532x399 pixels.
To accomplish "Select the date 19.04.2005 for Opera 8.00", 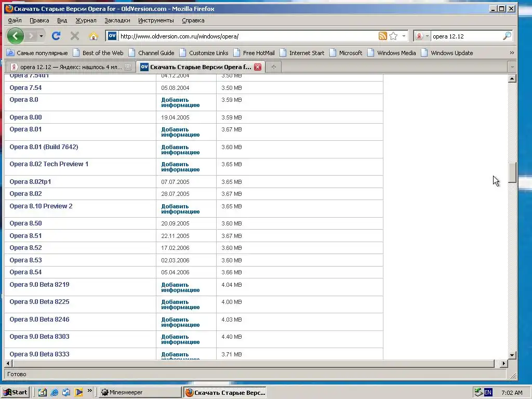I will (175, 117).
